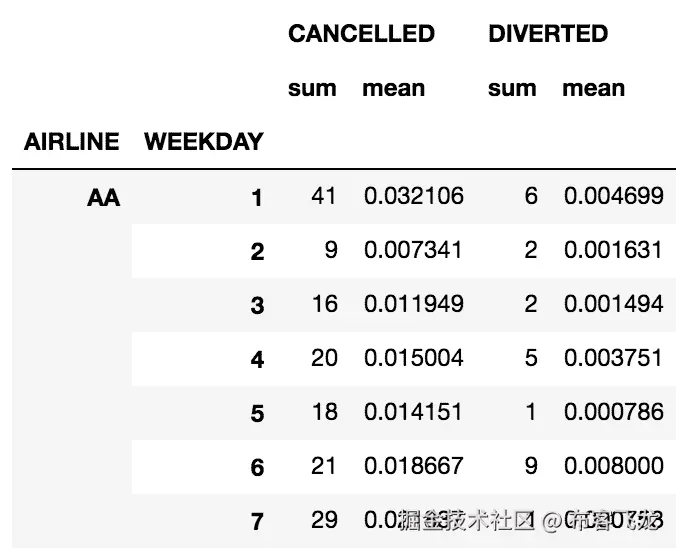Image resolution: width=676 pixels, height=550 pixels.
Task: Click the AIRLINE index label
Action: (x=72, y=141)
